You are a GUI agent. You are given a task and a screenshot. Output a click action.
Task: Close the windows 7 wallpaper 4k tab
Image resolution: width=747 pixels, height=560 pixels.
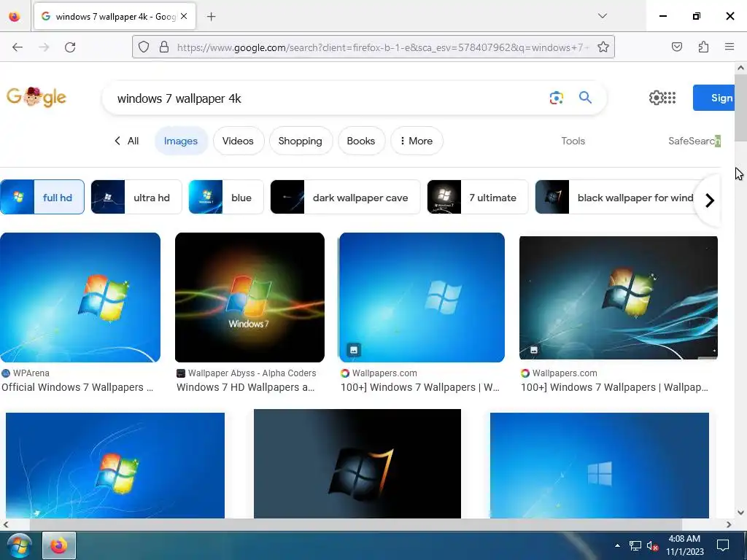click(184, 16)
